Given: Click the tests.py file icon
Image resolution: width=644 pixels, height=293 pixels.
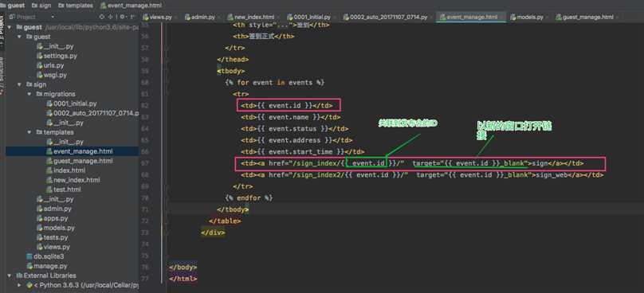Looking at the screenshot, I should pos(39,237).
